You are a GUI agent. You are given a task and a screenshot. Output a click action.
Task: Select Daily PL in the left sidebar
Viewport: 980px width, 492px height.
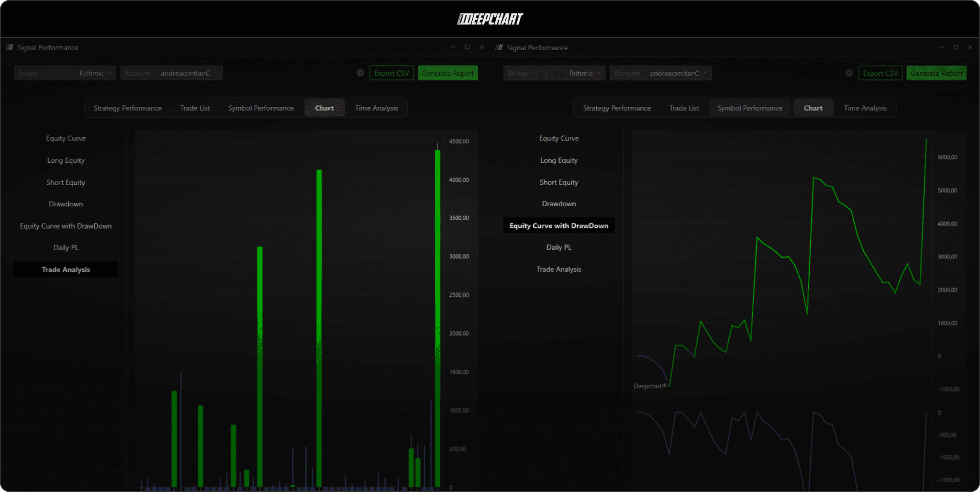pos(66,247)
